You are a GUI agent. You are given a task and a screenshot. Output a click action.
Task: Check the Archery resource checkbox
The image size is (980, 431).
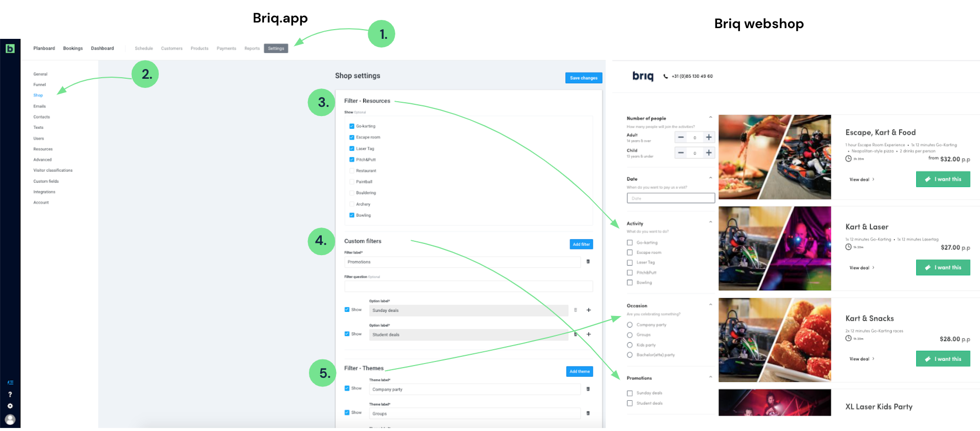coord(352,204)
